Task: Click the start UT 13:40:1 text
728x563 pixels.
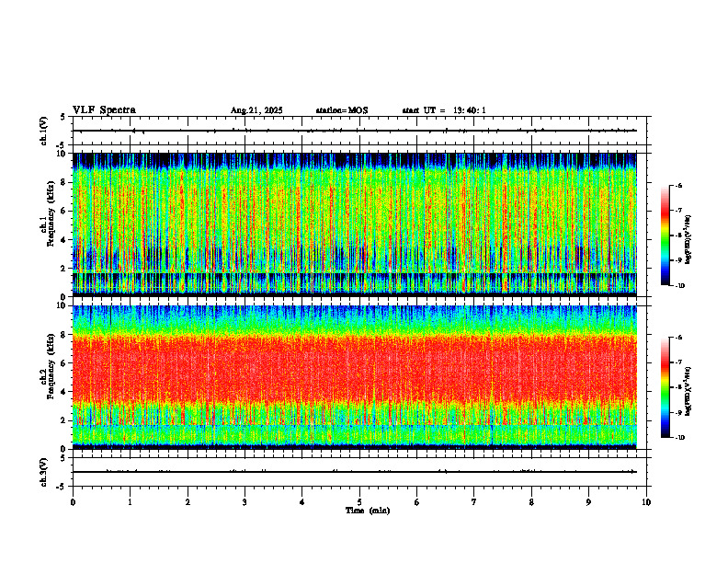Action: [x=444, y=110]
